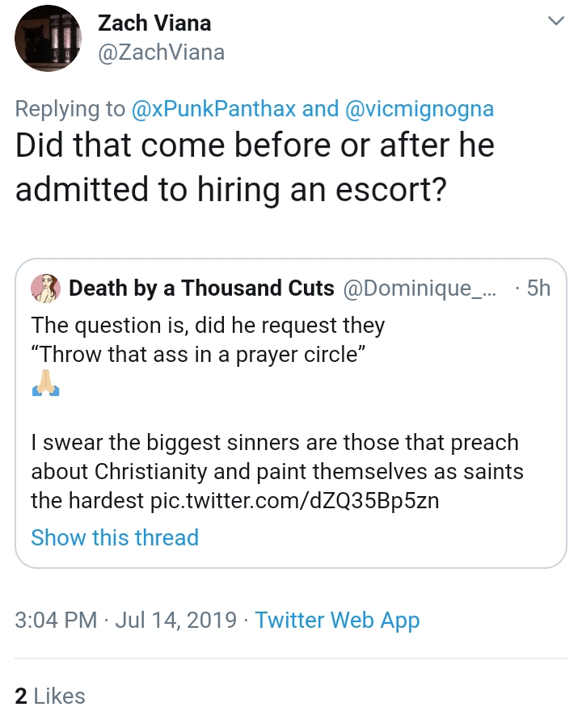
Task: Open the pic.twitter.com/dZQ35Bp5zn link
Action: pyautogui.click(x=294, y=500)
